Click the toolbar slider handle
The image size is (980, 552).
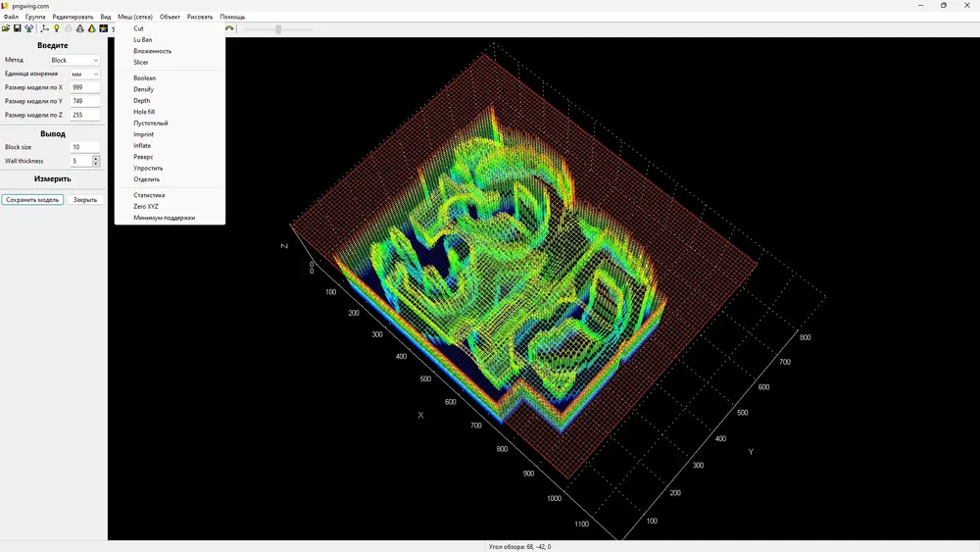click(x=278, y=28)
